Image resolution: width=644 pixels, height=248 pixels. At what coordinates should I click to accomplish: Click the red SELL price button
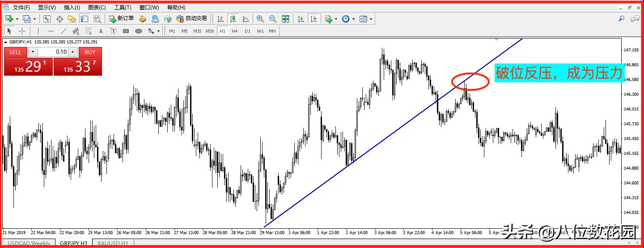click(x=28, y=67)
